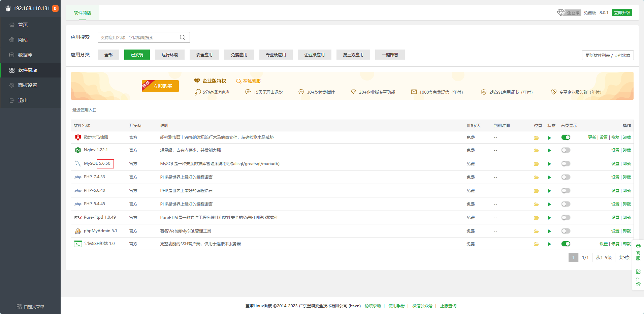Open folder icon for Pure-Ftpd 1.0.49
This screenshot has height=314, width=644.
coord(536,218)
